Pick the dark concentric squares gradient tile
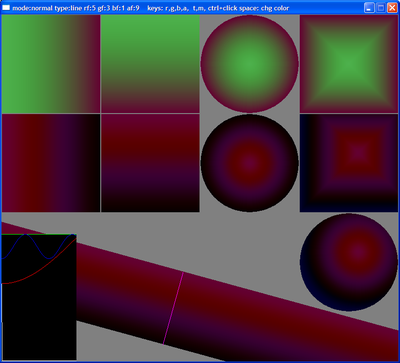Image resolution: width=400 pixels, height=363 pixels. 349,163
